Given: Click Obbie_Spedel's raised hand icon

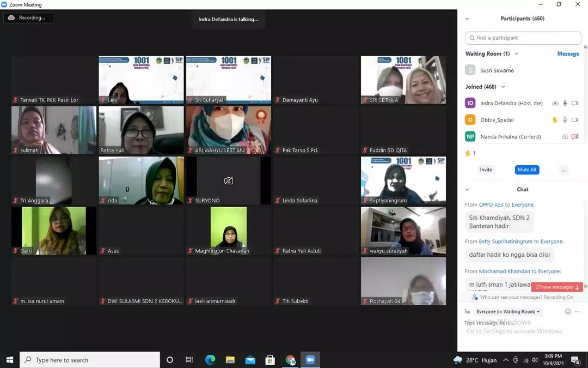Looking at the screenshot, I should click(x=555, y=120).
